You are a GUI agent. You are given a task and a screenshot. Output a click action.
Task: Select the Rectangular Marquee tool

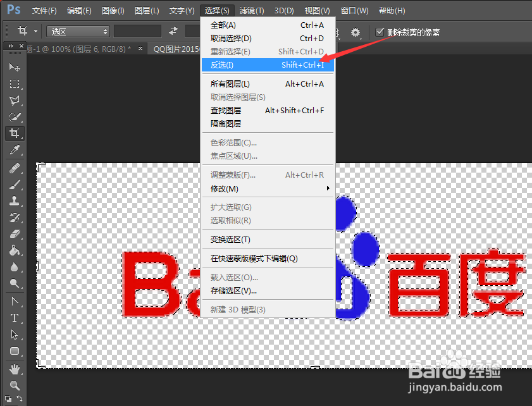[x=15, y=83]
